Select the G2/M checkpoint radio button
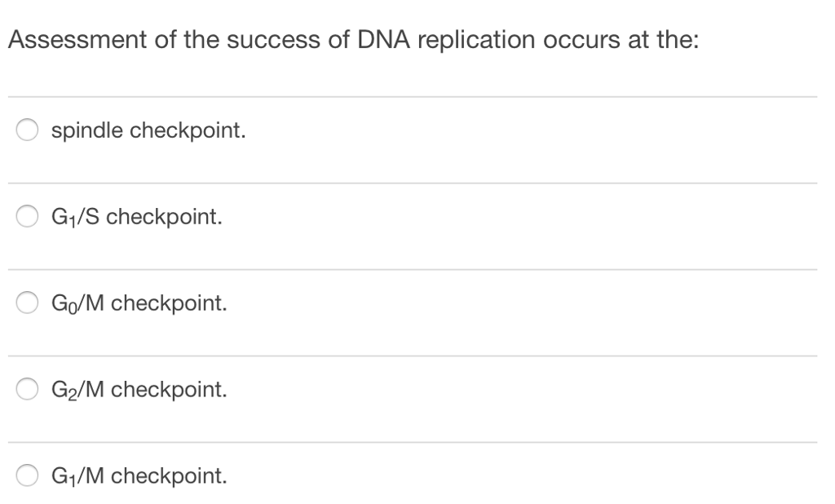This screenshot has width=835, height=504. click(26, 388)
